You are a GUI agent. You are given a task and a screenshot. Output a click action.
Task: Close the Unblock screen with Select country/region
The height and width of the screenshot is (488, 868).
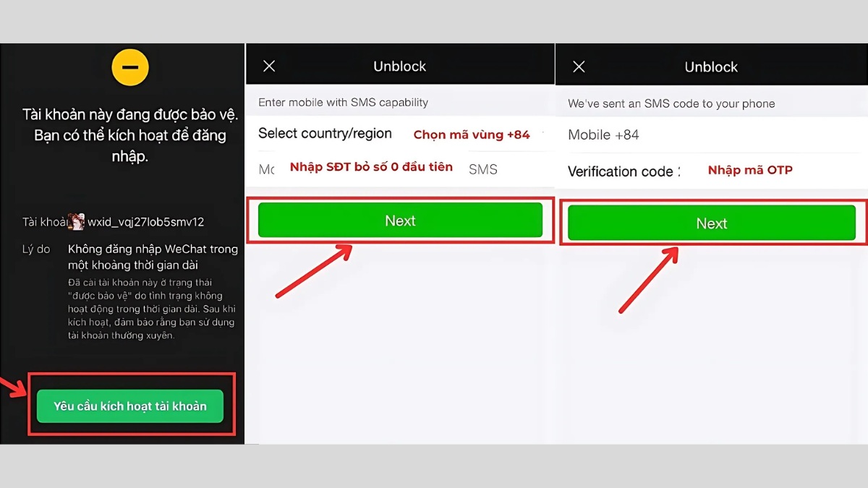coord(269,67)
